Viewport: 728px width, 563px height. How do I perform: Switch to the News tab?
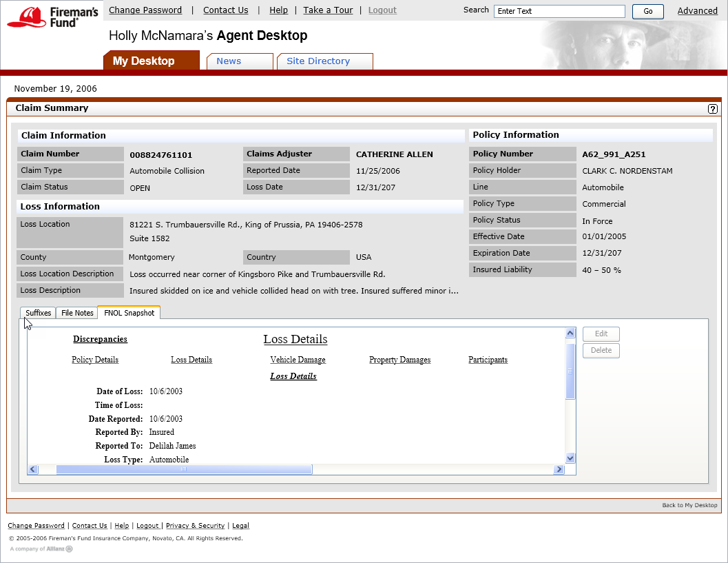point(239,61)
